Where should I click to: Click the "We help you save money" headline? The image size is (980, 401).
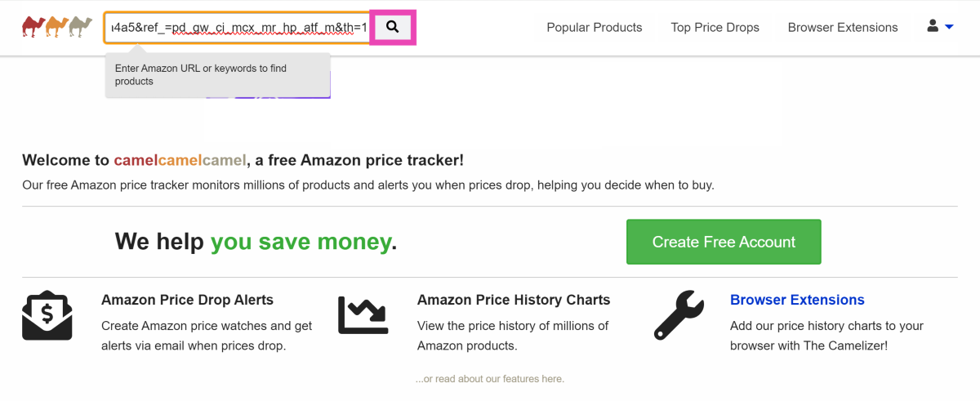pos(256,242)
